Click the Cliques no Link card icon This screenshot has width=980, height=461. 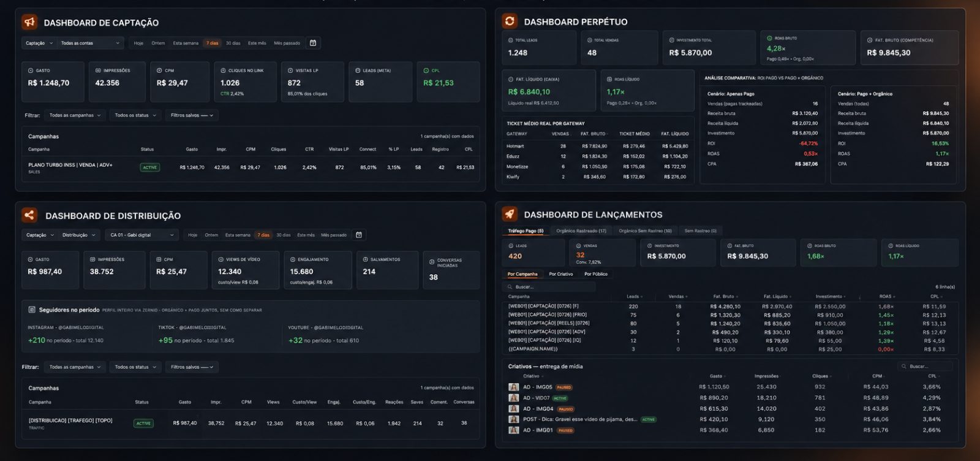point(223,70)
